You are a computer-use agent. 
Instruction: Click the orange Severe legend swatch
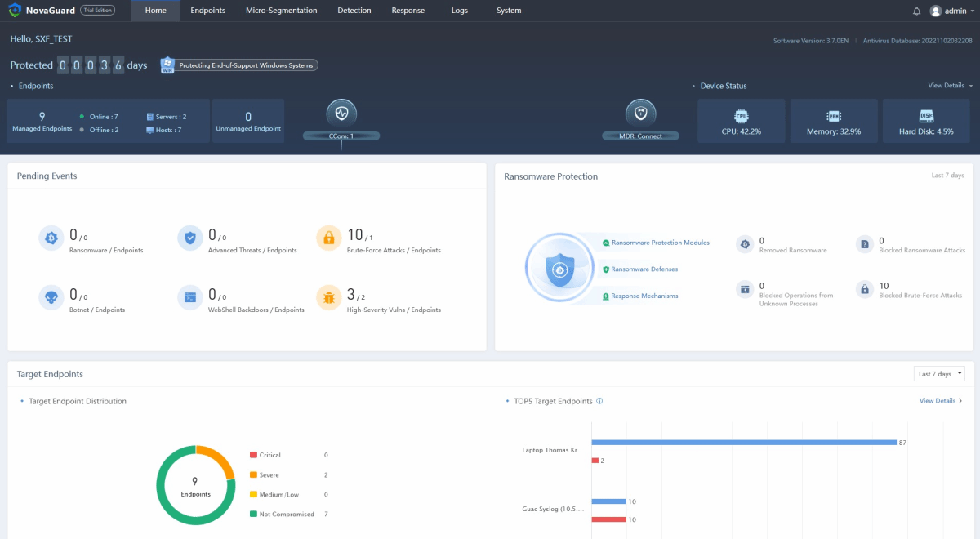click(253, 474)
